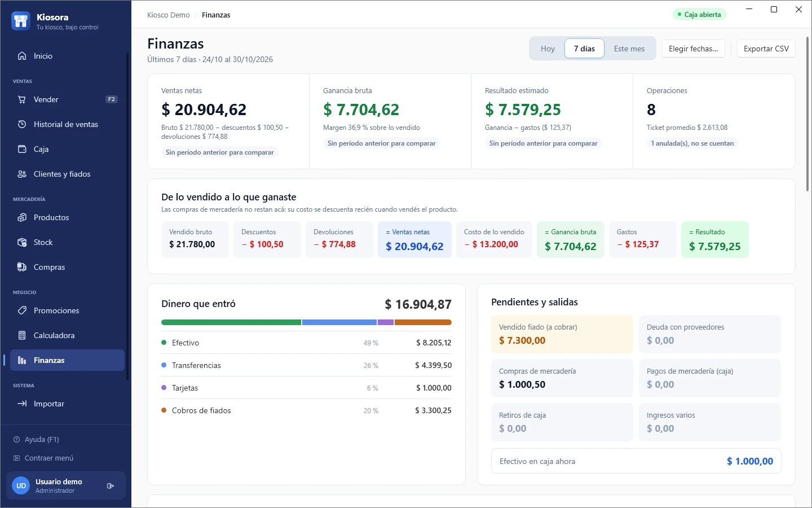Click the Ayuda help circle icon
Screen dimensions: 812x508
[x=16, y=439]
